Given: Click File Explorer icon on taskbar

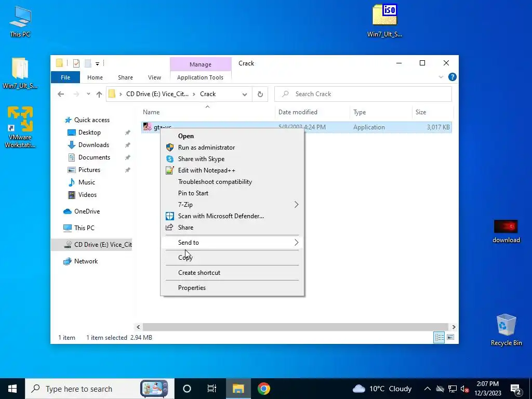Looking at the screenshot, I should click(238, 389).
